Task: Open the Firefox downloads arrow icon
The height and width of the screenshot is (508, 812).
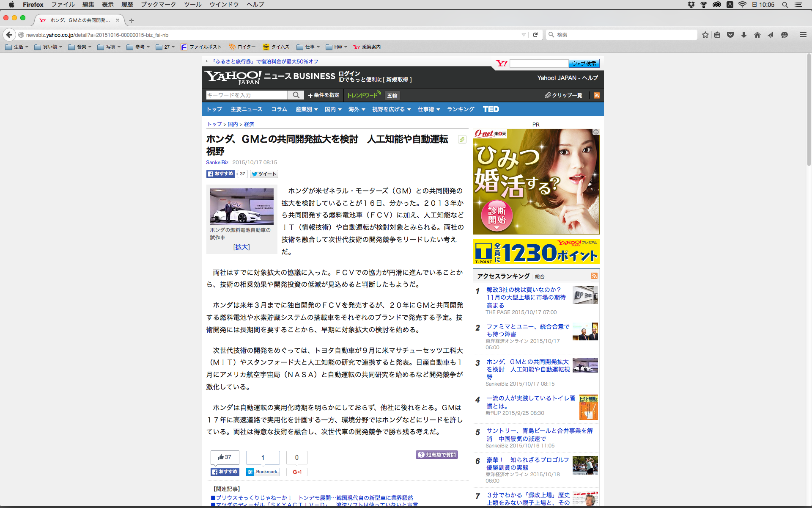Action: [744, 35]
